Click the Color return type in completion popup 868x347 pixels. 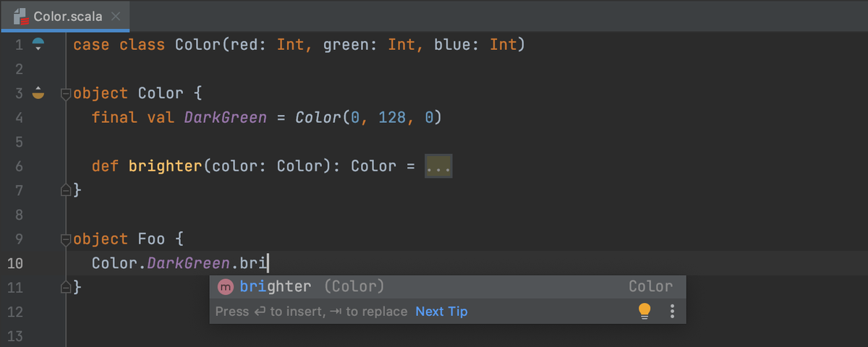[650, 287]
